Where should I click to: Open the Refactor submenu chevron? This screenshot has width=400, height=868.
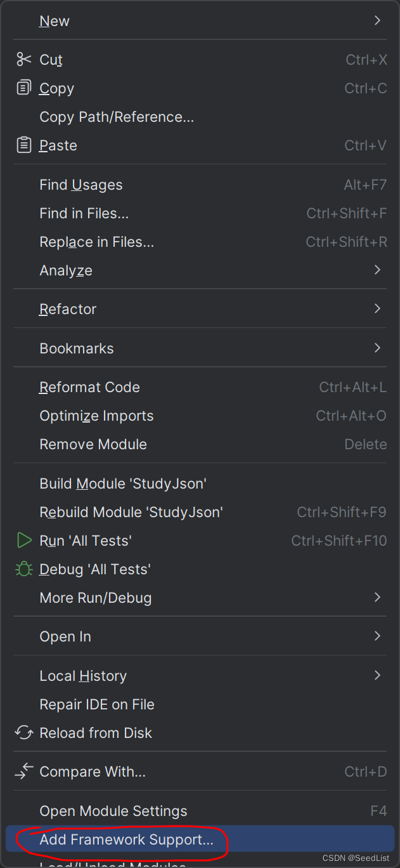click(378, 309)
